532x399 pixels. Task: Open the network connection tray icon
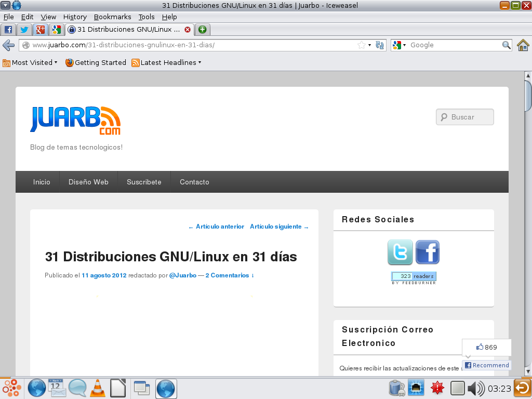coord(416,388)
